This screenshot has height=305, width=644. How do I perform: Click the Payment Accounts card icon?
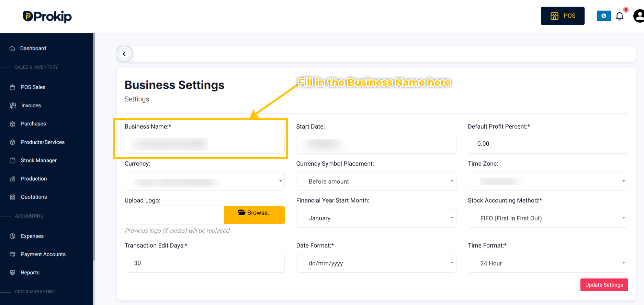coord(13,254)
